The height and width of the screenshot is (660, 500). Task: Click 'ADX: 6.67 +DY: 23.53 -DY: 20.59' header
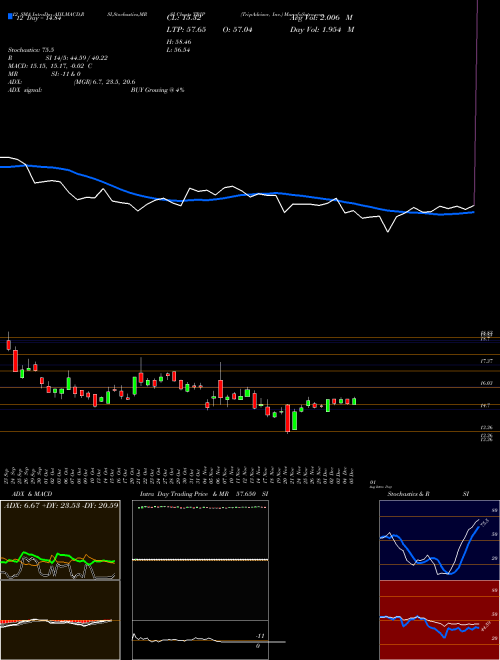[x=61, y=505]
